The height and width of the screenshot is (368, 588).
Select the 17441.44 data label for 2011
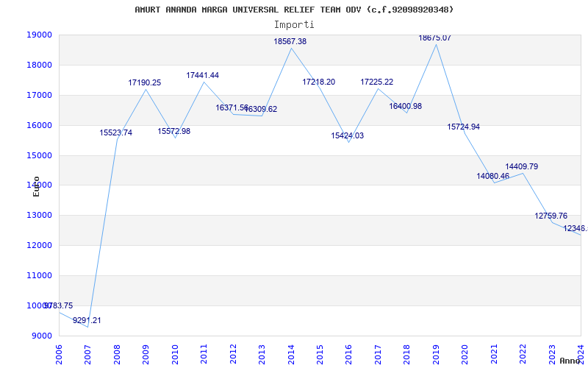click(203, 75)
